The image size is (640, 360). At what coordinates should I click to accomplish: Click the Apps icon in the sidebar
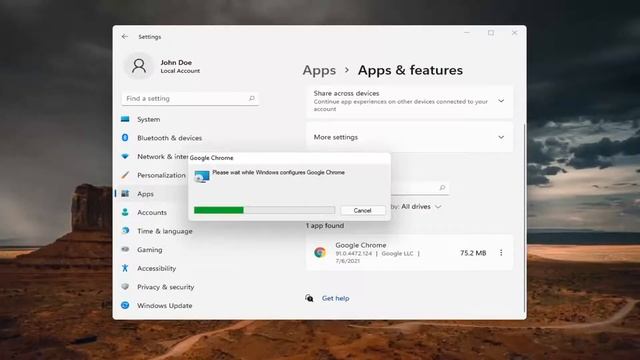coord(125,193)
